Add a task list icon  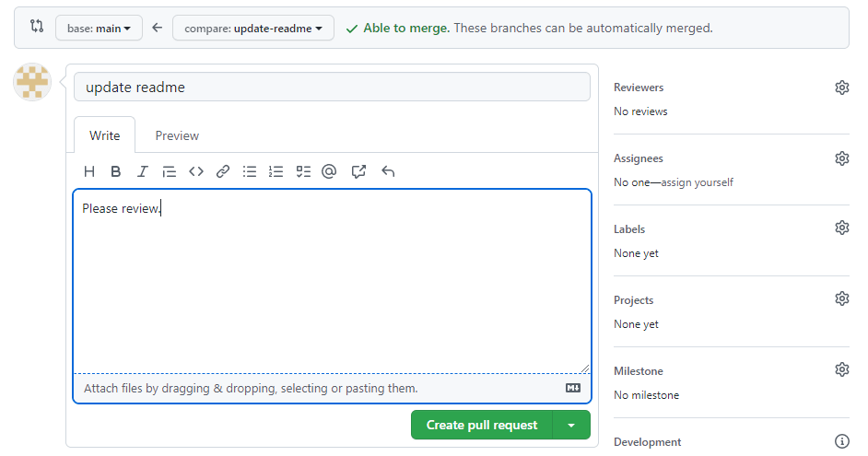click(x=303, y=171)
